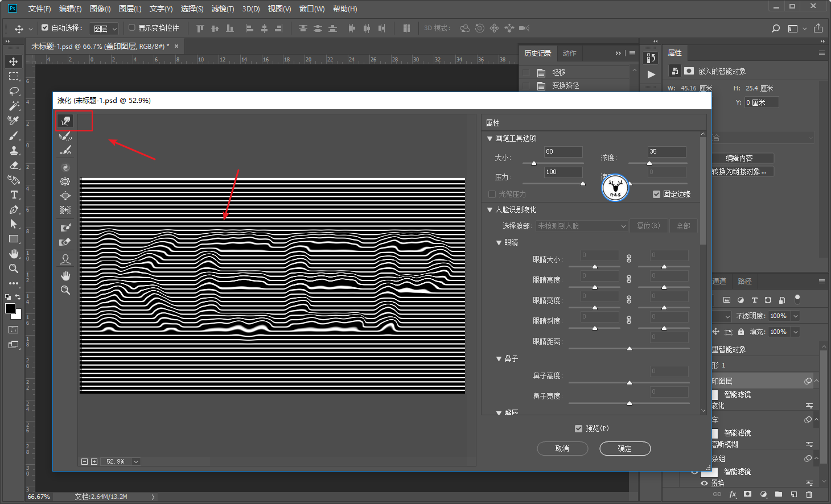The image size is (831, 504).
Task: Toggle the 变换路径 history state checkbox
Action: (x=526, y=85)
